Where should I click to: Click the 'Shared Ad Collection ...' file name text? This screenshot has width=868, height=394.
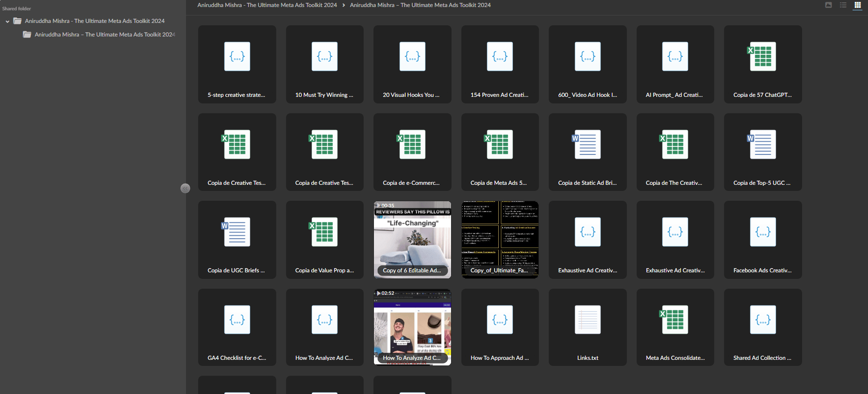[762, 358]
